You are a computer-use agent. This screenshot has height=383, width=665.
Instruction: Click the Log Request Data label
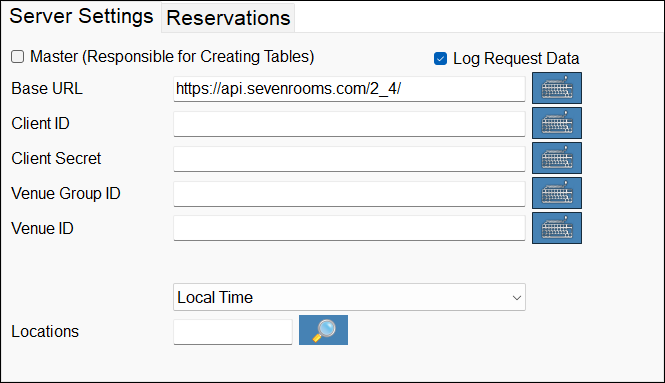tap(516, 59)
